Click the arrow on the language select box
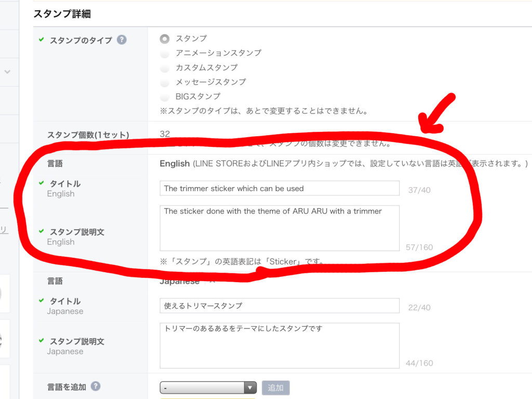532x399 pixels. (250, 388)
